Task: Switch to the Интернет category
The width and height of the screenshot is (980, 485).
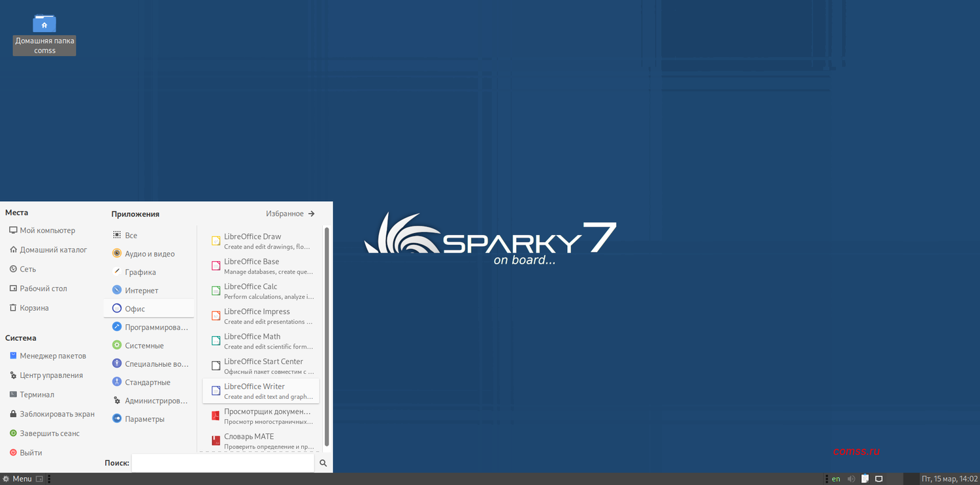Action: pos(149,290)
